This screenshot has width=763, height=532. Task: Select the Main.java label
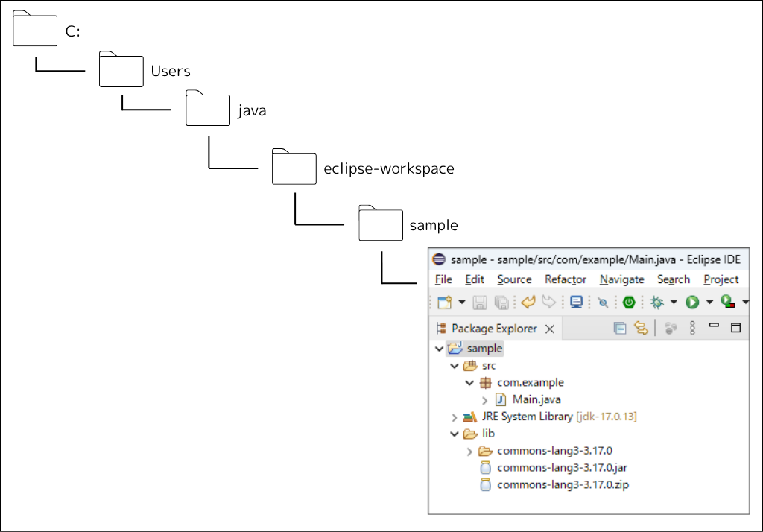tap(536, 399)
